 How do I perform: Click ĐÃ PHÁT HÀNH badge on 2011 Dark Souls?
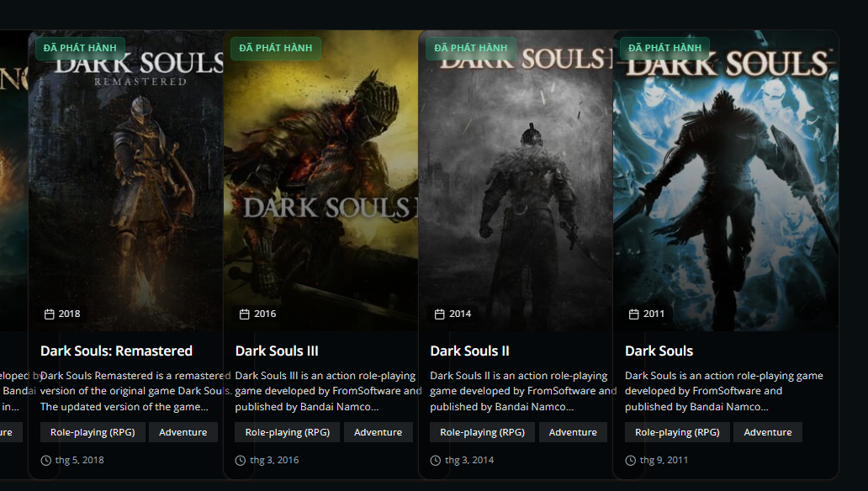(664, 48)
